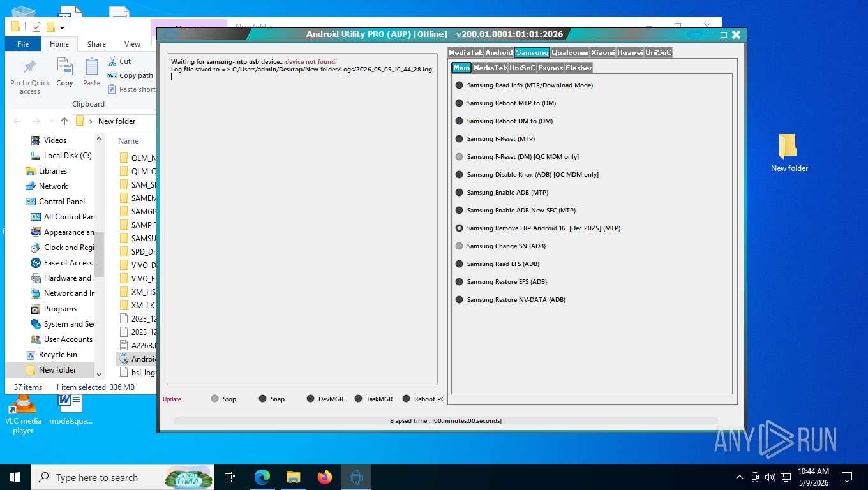Click Task View icon on taskbar
This screenshot has height=490, width=868.
tap(230, 477)
